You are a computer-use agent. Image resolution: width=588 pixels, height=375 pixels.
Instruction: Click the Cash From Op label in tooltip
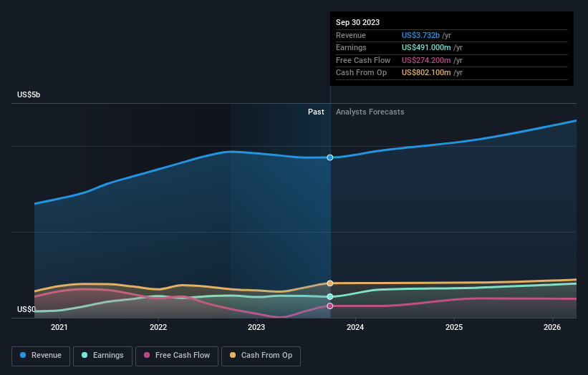[x=361, y=73]
